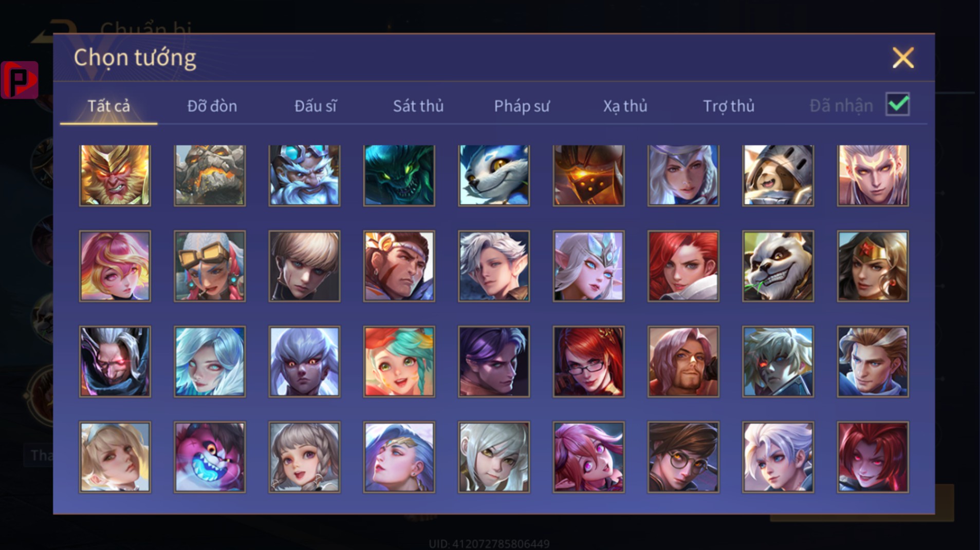Screen dimensions: 980x550
Task: Close the Chọn tướng dialog
Action: pyautogui.click(x=903, y=58)
